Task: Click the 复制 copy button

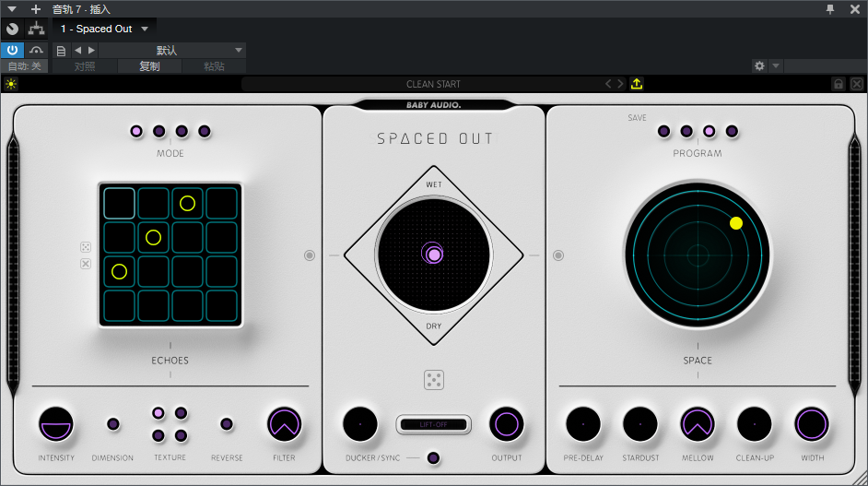Action: click(149, 66)
